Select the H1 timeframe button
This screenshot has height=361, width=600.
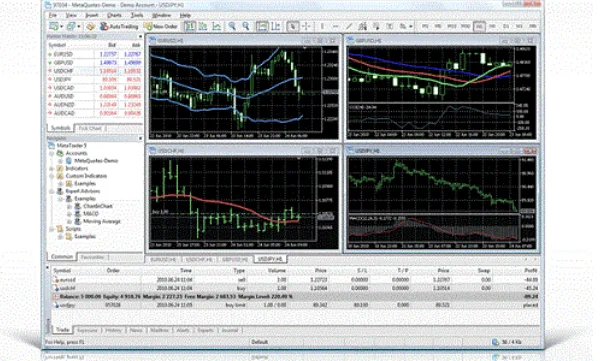pyautogui.click(x=479, y=26)
